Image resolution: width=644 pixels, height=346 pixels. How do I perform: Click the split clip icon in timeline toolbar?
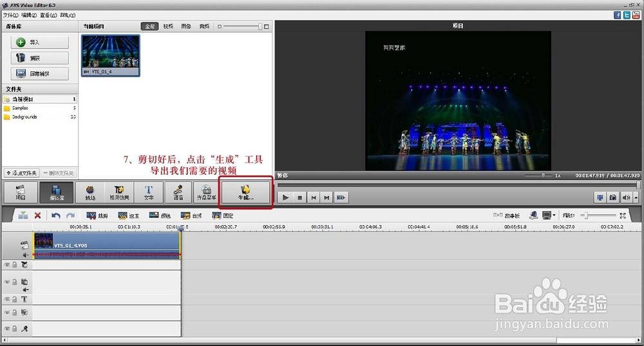coord(23,215)
